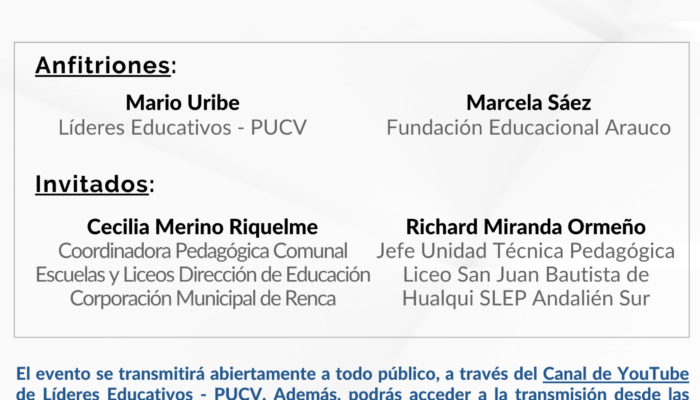Click the Coordinadora Pedagógica Comunal line
This screenshot has height=400, width=700.
click(203, 251)
